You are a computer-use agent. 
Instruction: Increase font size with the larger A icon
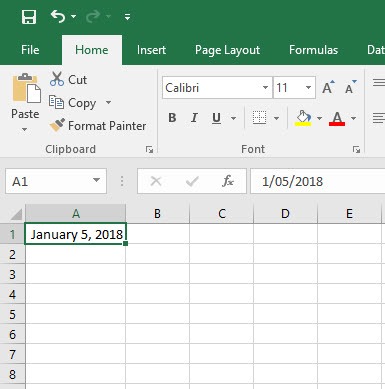click(328, 87)
